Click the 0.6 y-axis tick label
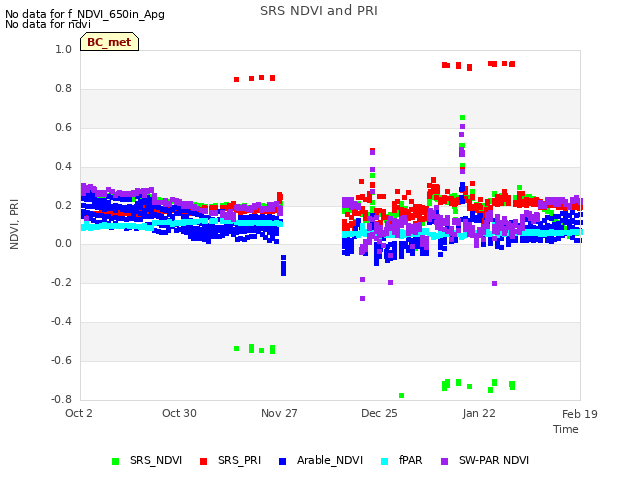This screenshot has height=480, width=640. (63, 127)
